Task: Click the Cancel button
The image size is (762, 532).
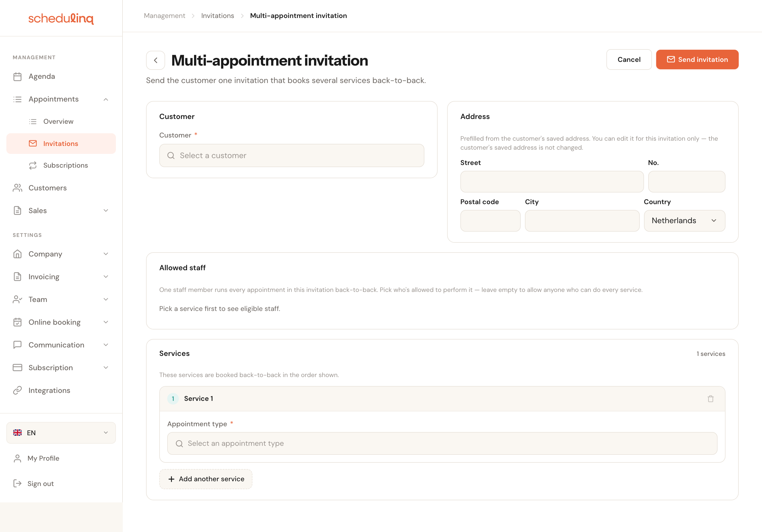Action: click(x=629, y=59)
